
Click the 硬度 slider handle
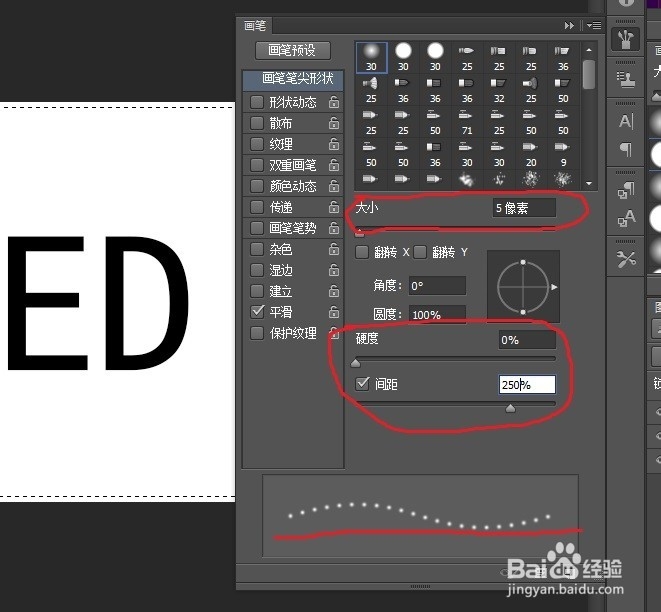tap(355, 363)
